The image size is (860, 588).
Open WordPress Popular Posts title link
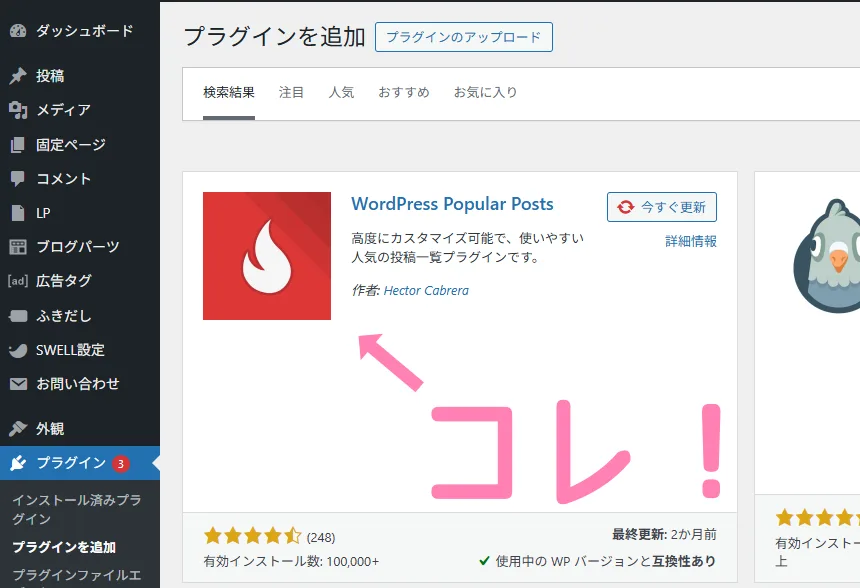pyautogui.click(x=452, y=204)
